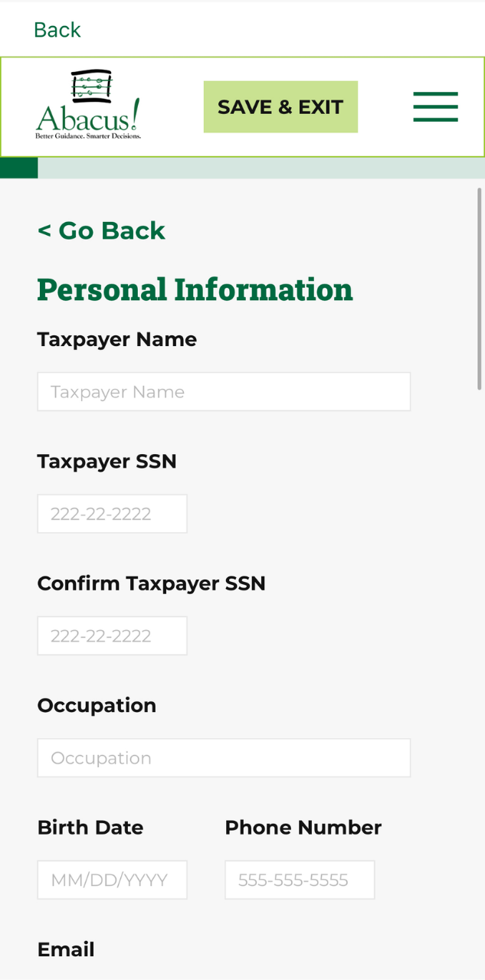Click the Personal Information heading

tap(195, 289)
